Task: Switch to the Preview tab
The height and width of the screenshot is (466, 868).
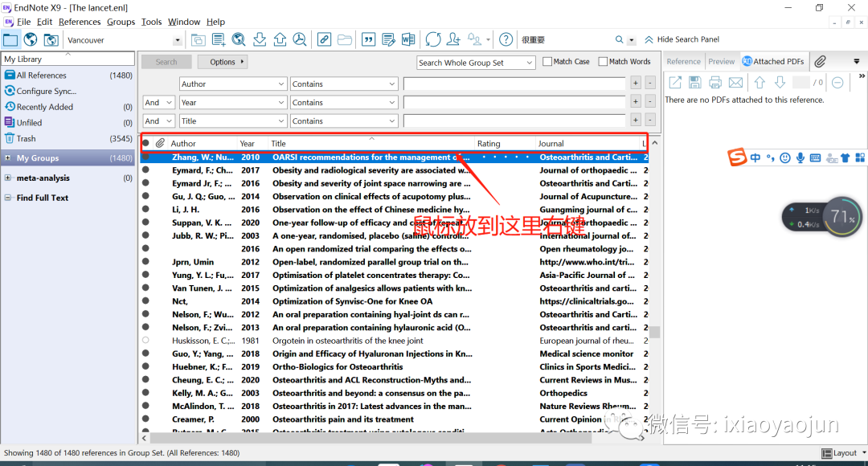Action: click(721, 61)
